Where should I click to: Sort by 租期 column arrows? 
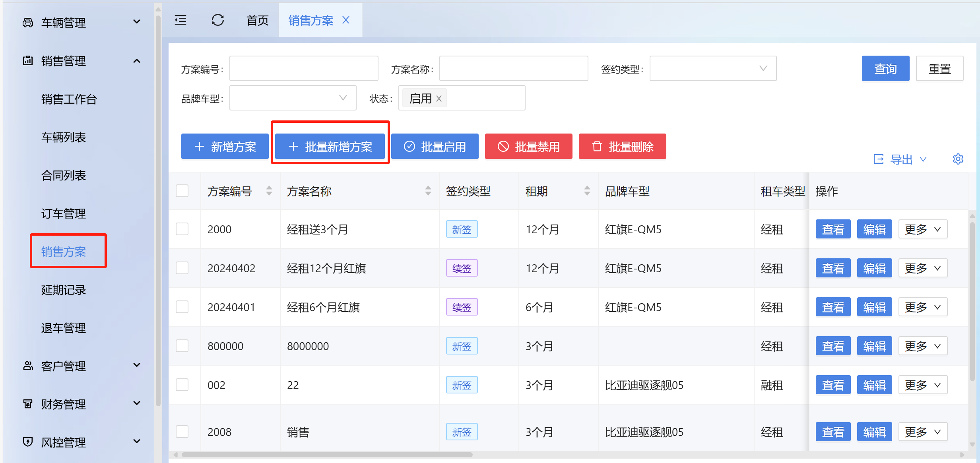tap(587, 191)
